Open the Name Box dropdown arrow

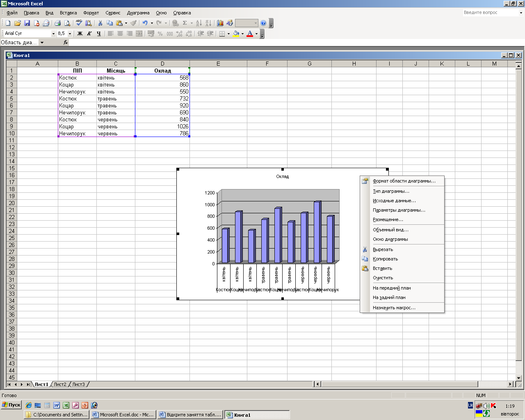tap(42, 43)
